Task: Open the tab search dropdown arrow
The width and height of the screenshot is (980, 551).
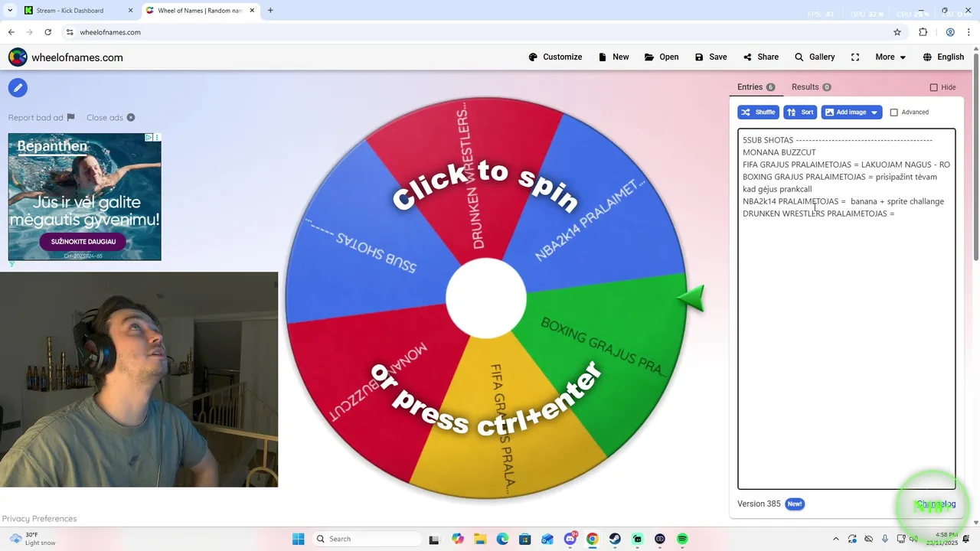Action: 10,11
